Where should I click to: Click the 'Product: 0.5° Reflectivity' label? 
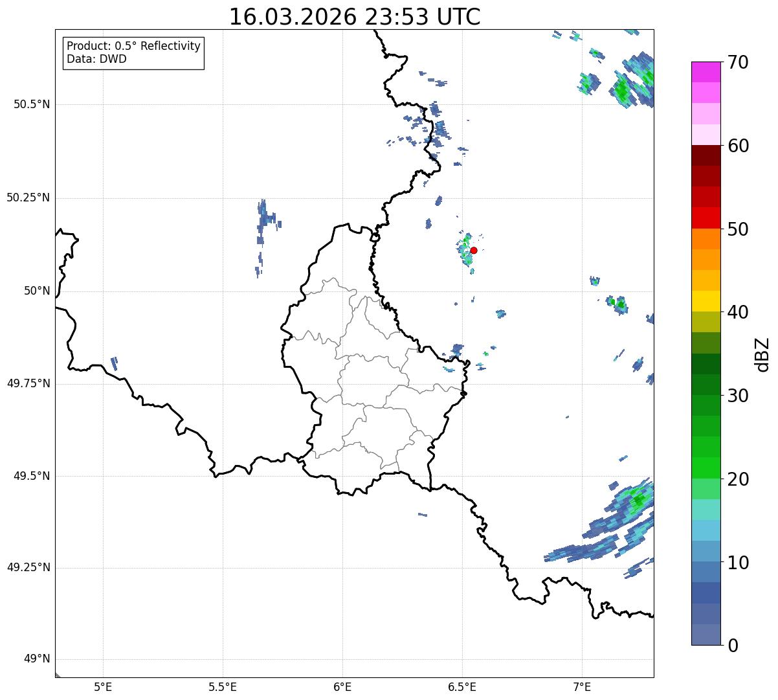133,47
